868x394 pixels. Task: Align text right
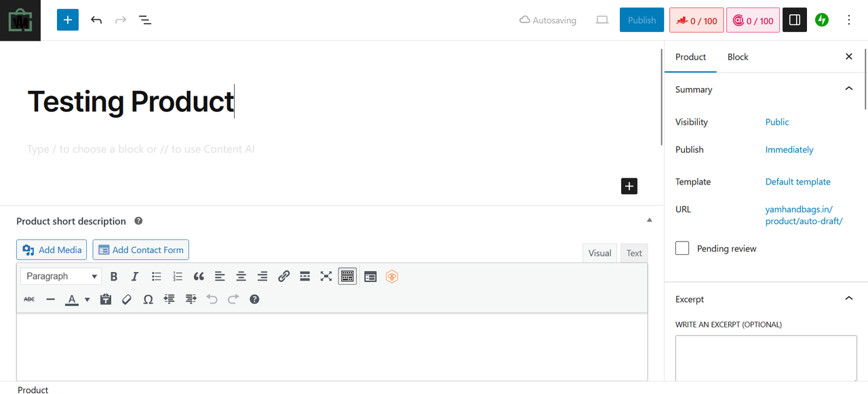pos(262,276)
